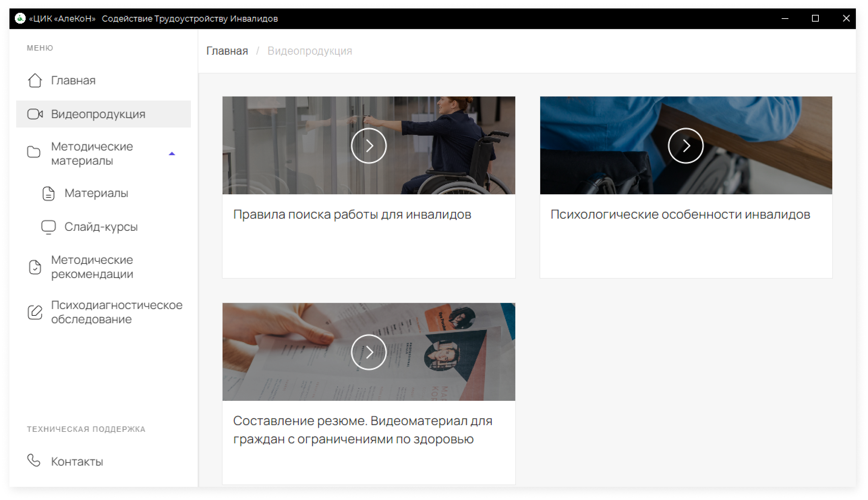This screenshot has height=500, width=868.
Task: Click the folder icon for Методические материалы
Action: [x=34, y=152]
